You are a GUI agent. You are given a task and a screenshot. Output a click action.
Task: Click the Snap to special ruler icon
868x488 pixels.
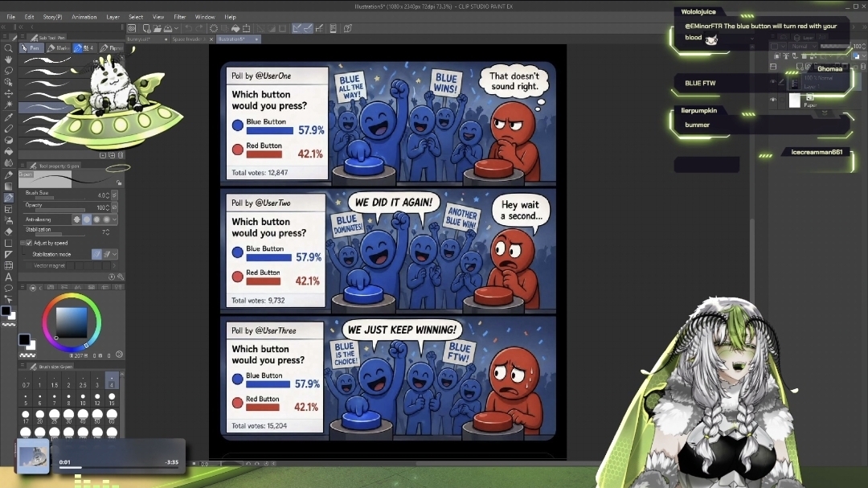[308, 28]
